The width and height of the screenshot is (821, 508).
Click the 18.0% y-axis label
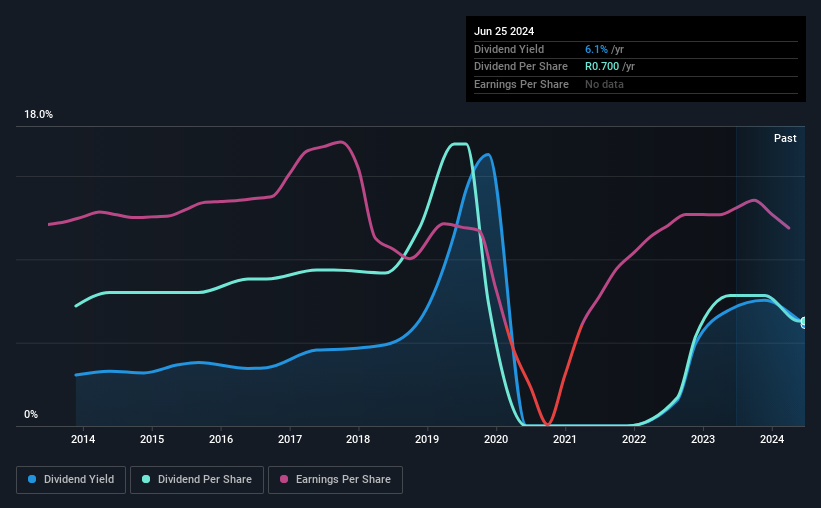pyautogui.click(x=38, y=115)
